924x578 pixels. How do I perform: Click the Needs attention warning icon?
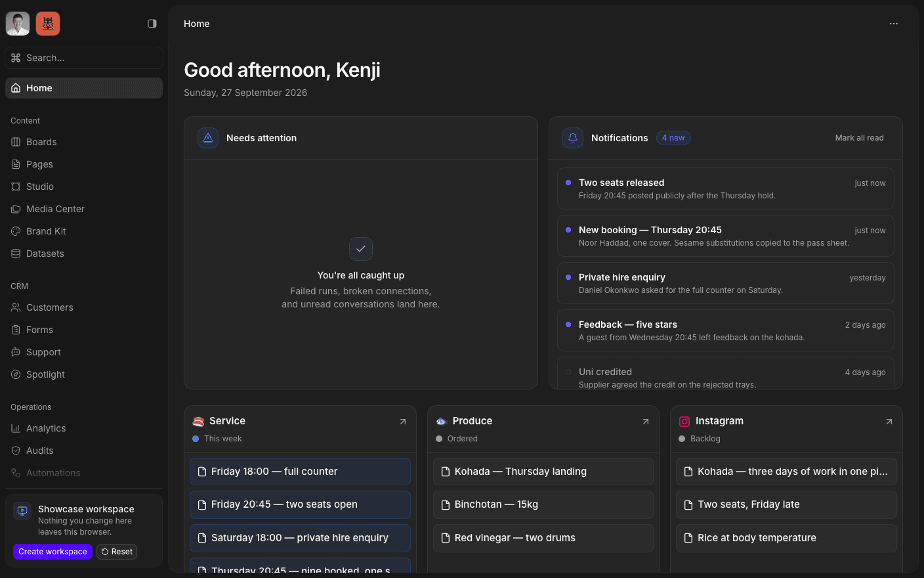pyautogui.click(x=208, y=138)
